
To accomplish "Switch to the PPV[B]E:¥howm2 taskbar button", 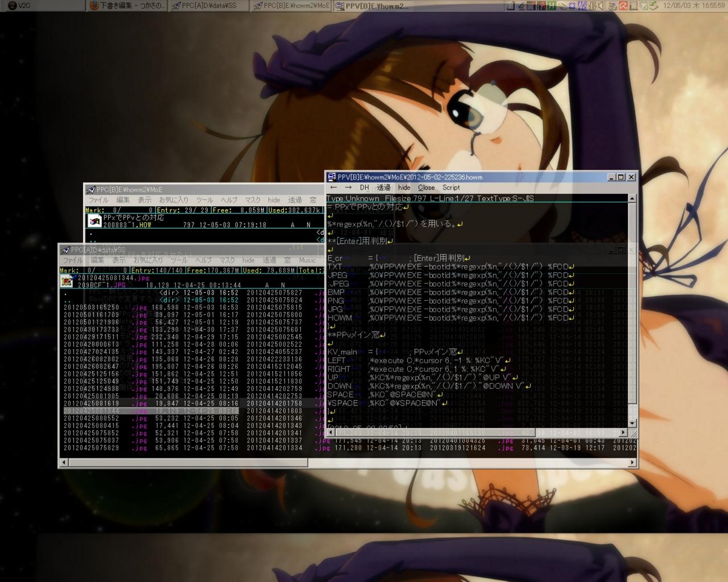I will tap(373, 5).
